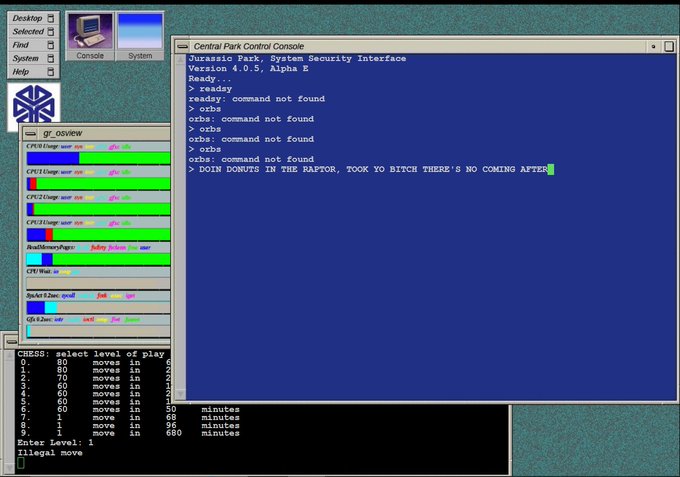Click the 'CPU Wait' label
Viewport: 680px width, 477px height.
pyautogui.click(x=39, y=271)
